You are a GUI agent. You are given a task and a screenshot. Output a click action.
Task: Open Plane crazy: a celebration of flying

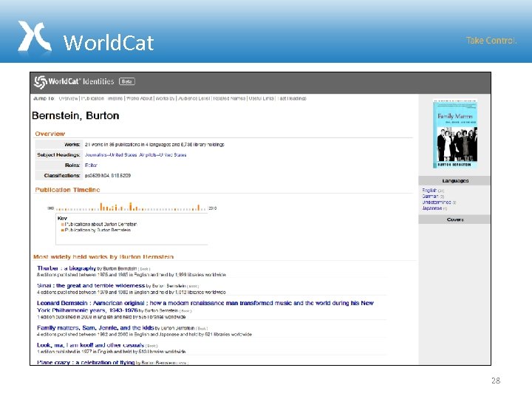point(86,362)
